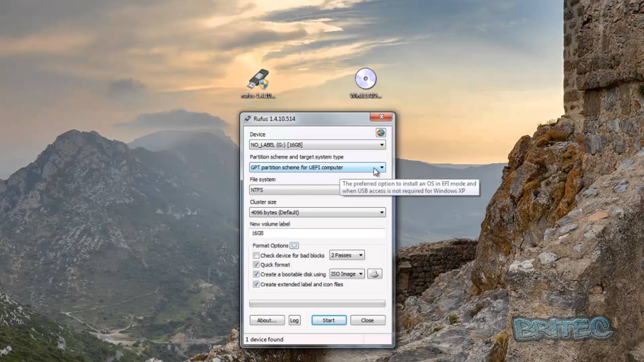644x362 pixels.
Task: Toggle Create extended label and icon files
Action: coord(256,284)
